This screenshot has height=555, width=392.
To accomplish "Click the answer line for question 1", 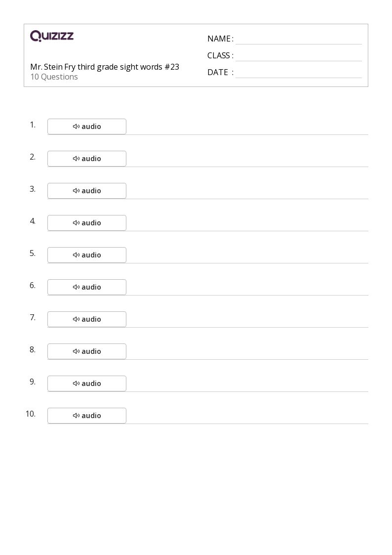I will (247, 129).
